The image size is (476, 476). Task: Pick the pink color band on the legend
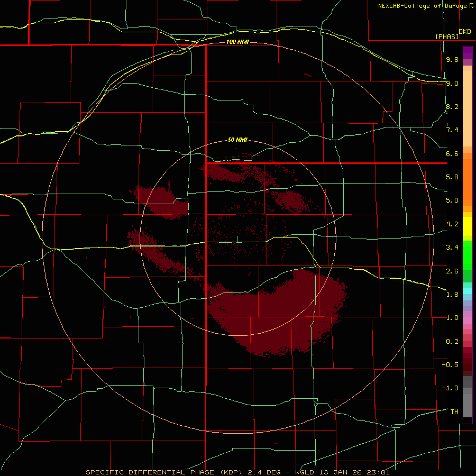tap(467, 321)
